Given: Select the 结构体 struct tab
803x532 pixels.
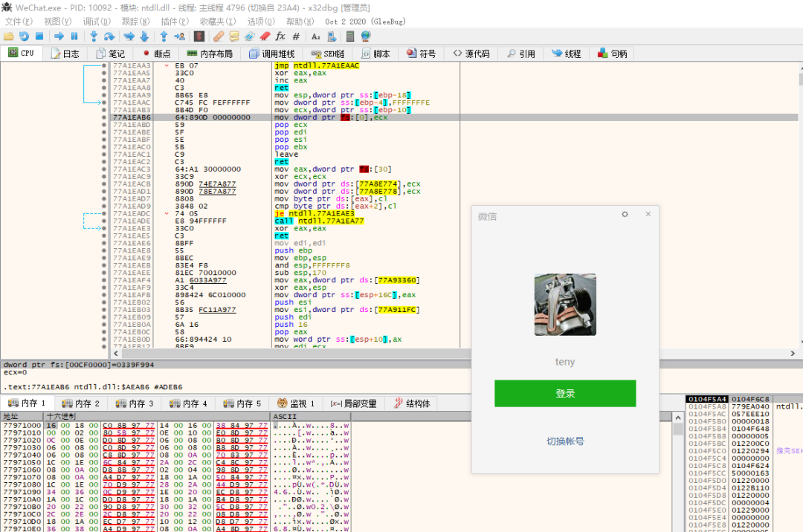Looking at the screenshot, I should pyautogui.click(x=412, y=403).
